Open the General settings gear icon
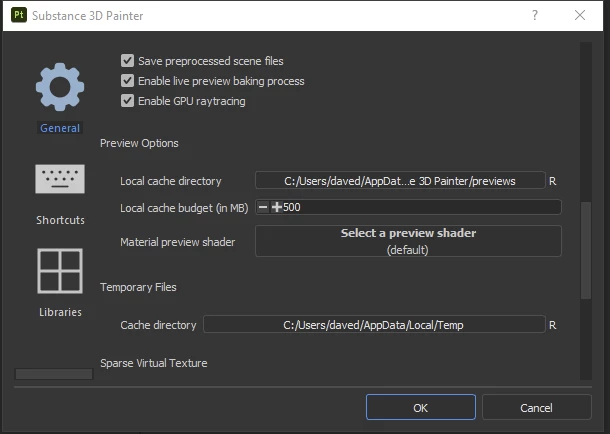The width and height of the screenshot is (610, 434). point(60,87)
